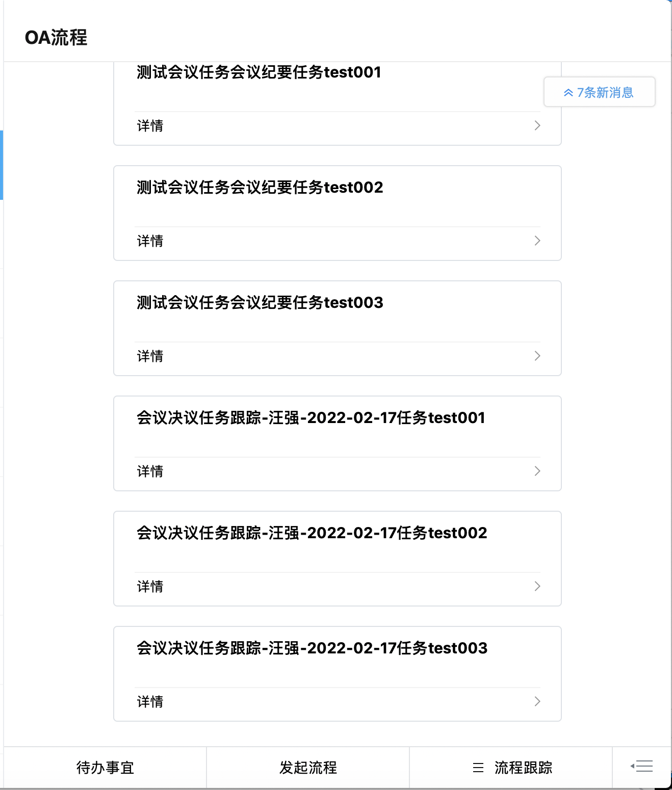Expand details arrow for 测试会议 test001
This screenshot has width=672, height=790.
pos(537,125)
